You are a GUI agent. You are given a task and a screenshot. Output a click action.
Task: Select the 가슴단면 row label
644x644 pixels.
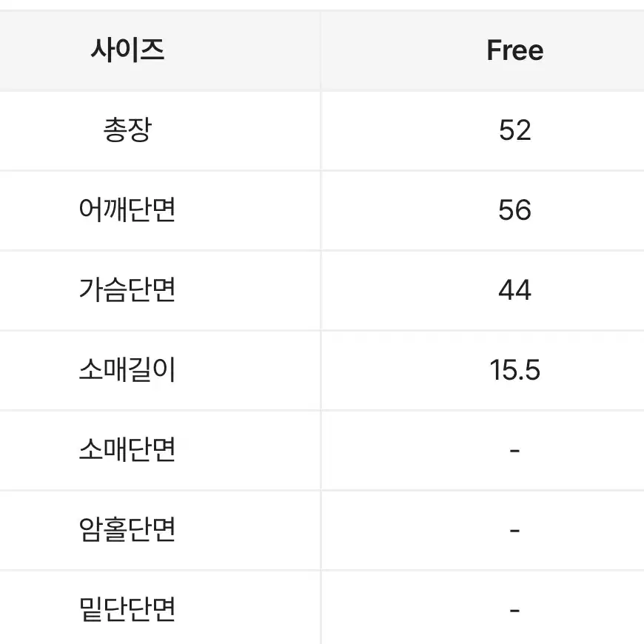tap(127, 289)
